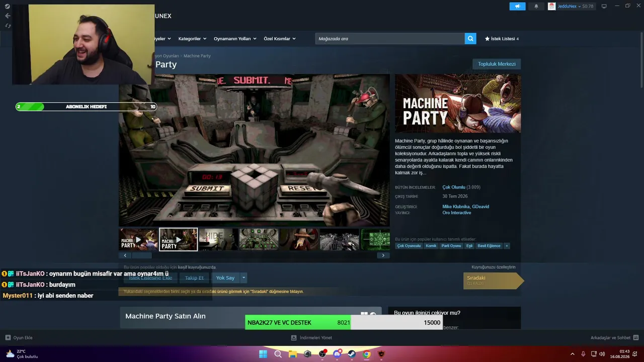Open the Arkadaşlar ve Sohbet friends icon

pyautogui.click(x=636, y=338)
